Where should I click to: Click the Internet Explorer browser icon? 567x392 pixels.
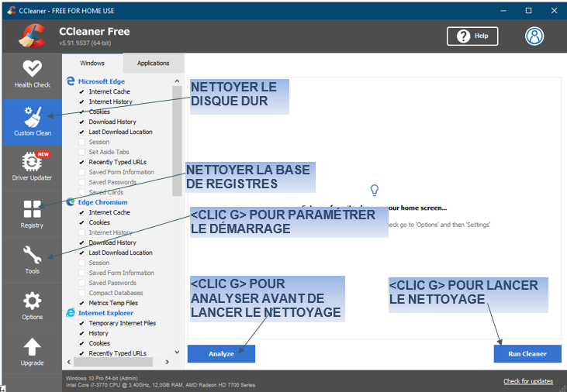tap(71, 313)
